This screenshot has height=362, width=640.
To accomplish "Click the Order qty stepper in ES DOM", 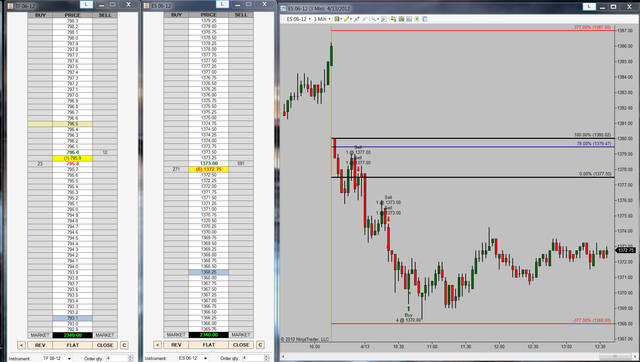I will 267,358.
